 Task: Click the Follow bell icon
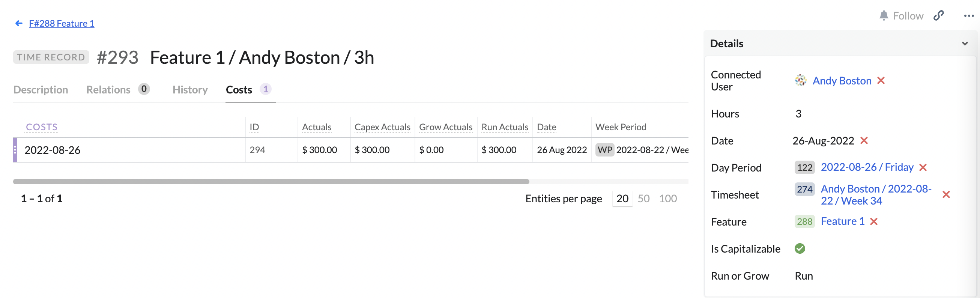(x=884, y=16)
